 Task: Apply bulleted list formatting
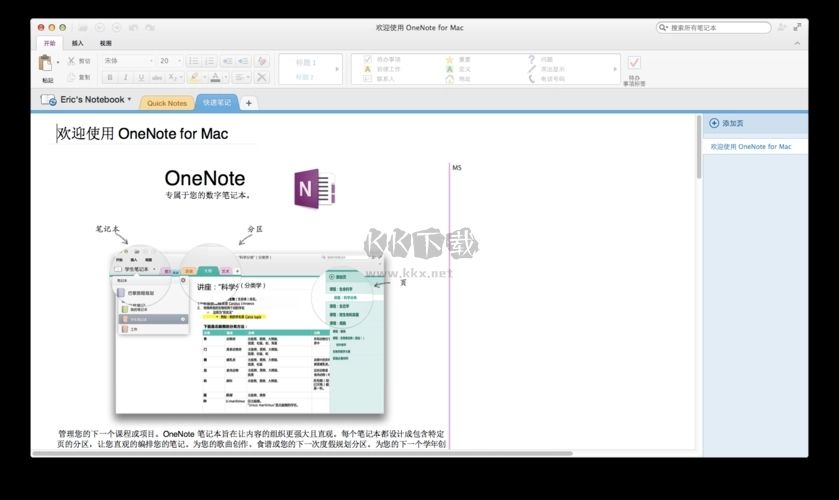194,61
